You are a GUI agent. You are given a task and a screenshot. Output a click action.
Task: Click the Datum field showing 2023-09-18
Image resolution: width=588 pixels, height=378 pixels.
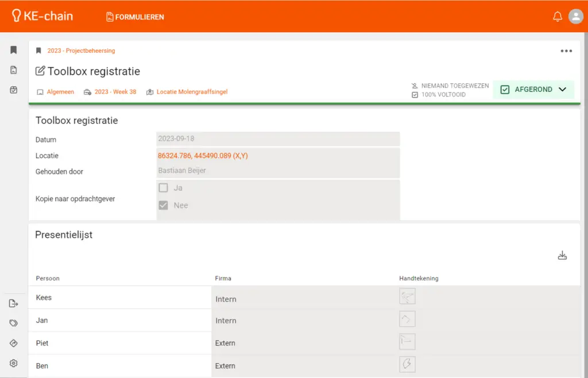pos(278,139)
